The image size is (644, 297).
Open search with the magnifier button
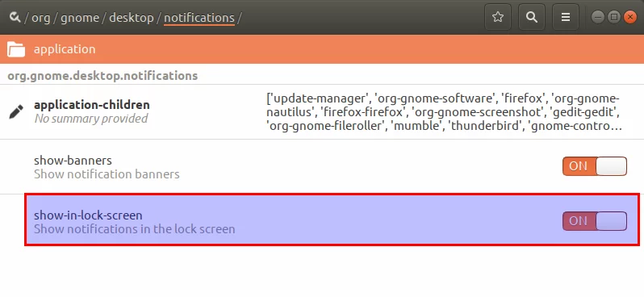(x=532, y=17)
